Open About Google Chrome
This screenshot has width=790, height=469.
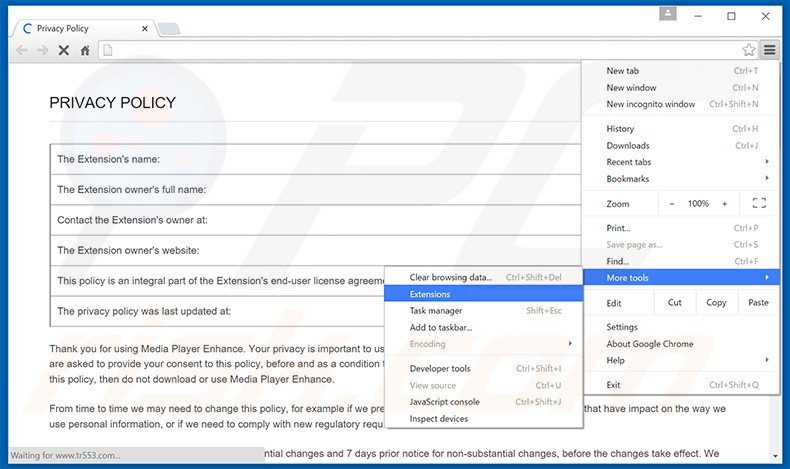coord(681,344)
